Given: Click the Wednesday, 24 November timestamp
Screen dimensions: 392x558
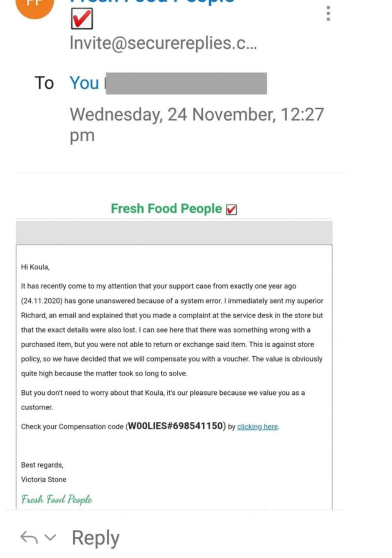Looking at the screenshot, I should pyautogui.click(x=197, y=125).
